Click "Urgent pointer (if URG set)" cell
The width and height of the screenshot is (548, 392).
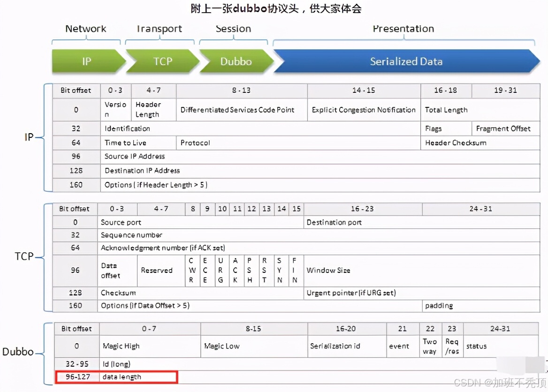[x=422, y=293]
